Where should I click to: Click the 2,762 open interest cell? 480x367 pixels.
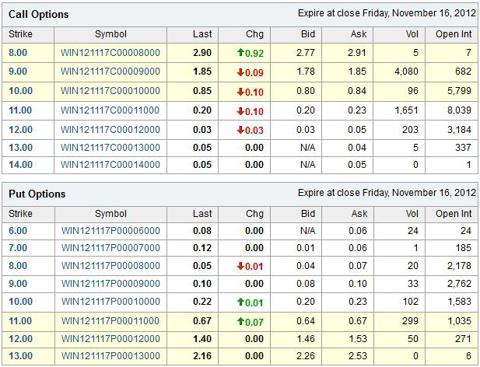[459, 284]
